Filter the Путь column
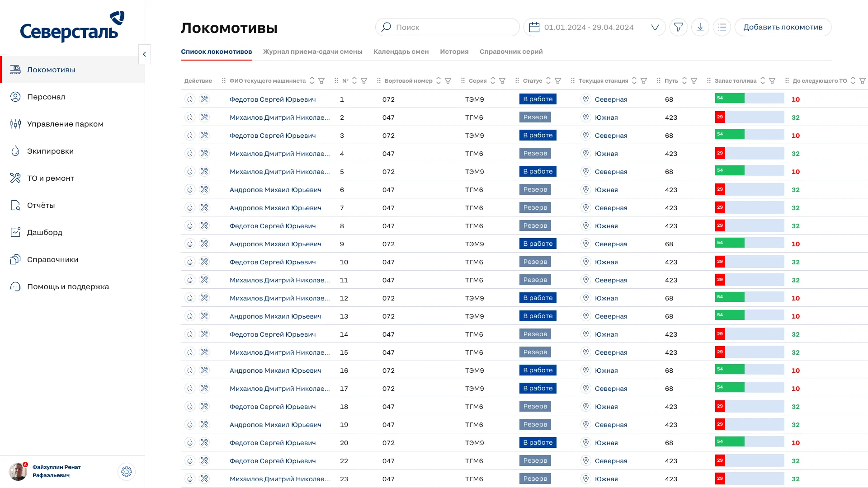Screen dimensions: 868x488 coord(694,81)
